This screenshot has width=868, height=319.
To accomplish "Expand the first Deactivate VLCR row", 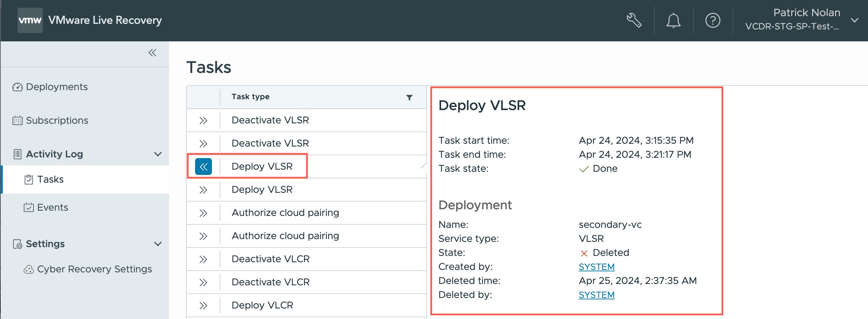I will (203, 259).
